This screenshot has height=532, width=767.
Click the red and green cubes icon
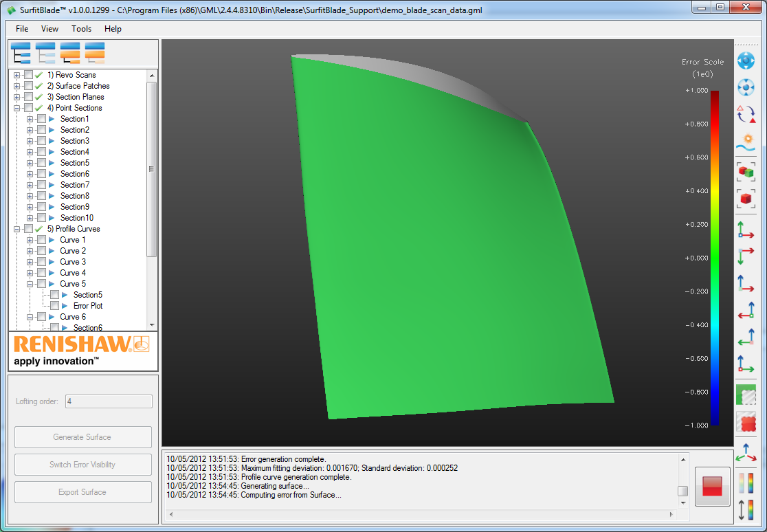pyautogui.click(x=746, y=171)
